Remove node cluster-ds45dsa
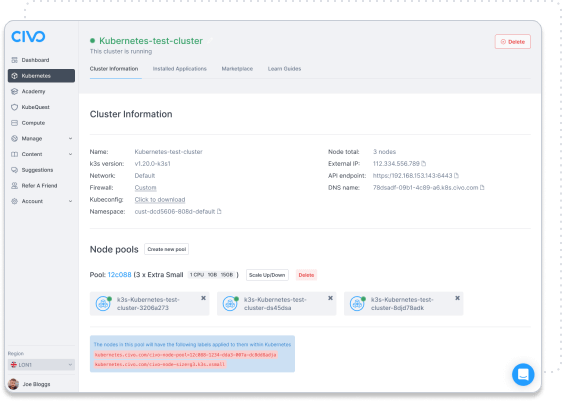 [330, 298]
